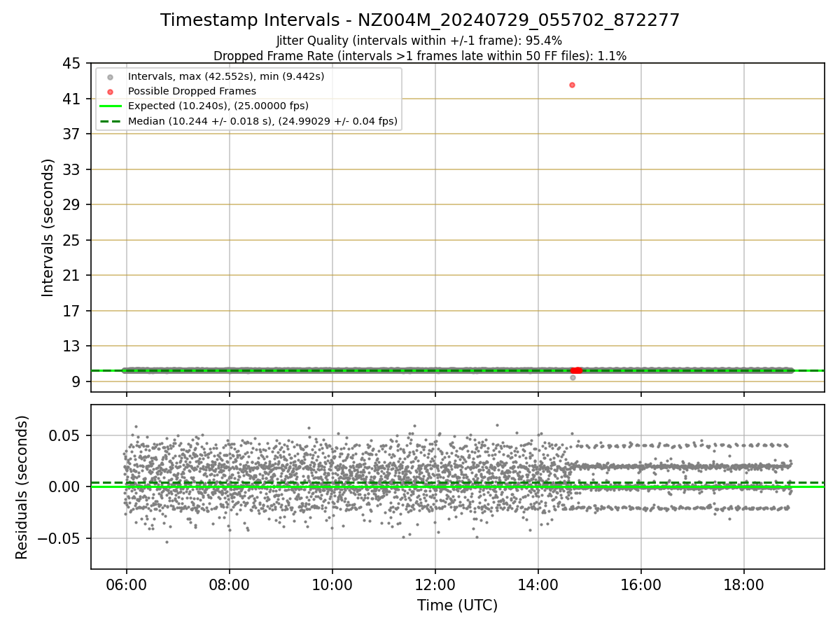
Task: Click the 14:00 x-axis tick label
Action: pyautogui.click(x=538, y=584)
